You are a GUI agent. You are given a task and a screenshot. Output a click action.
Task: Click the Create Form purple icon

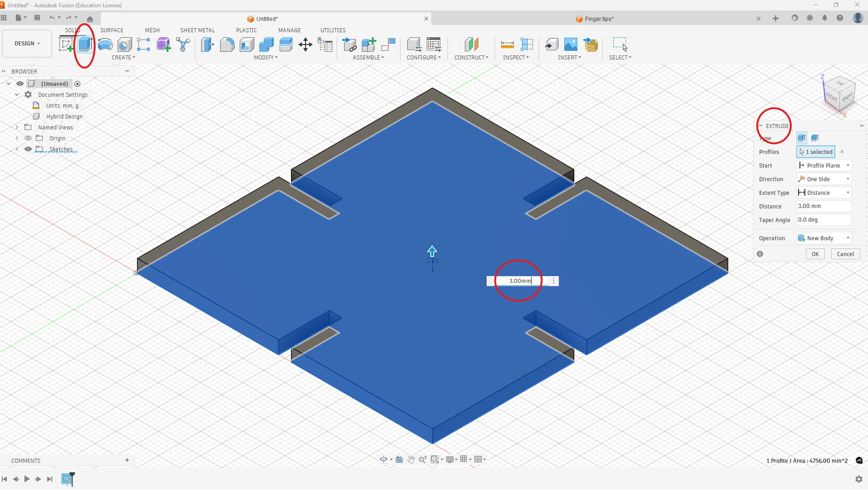[x=163, y=45]
